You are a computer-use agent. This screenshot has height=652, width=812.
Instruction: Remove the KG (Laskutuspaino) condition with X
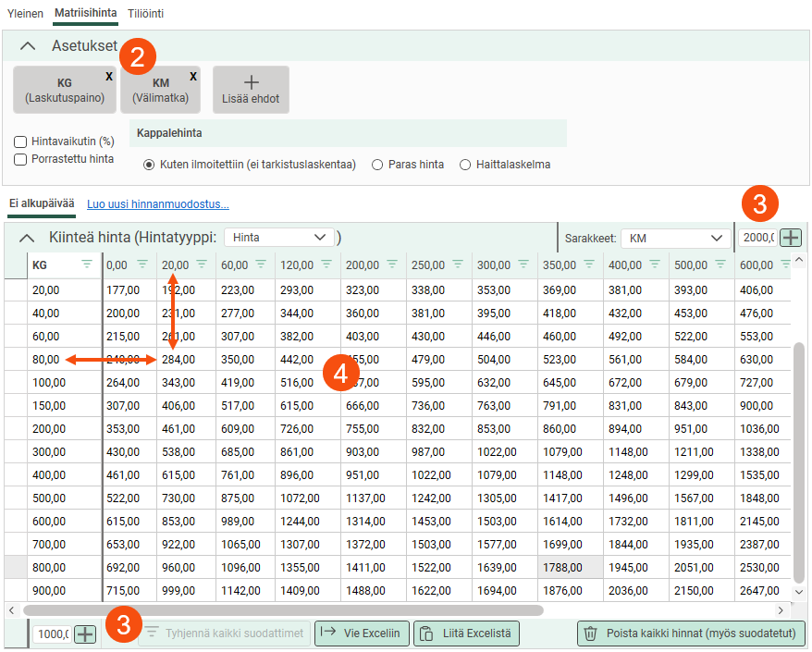(x=109, y=77)
